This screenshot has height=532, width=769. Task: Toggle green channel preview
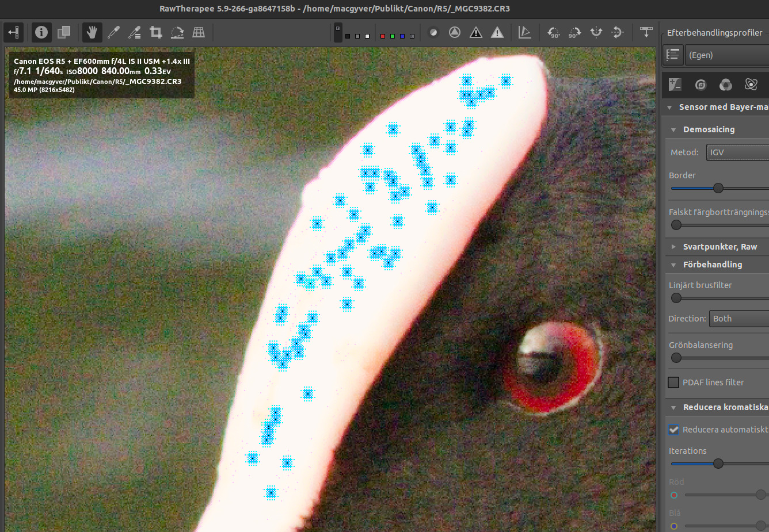393,36
